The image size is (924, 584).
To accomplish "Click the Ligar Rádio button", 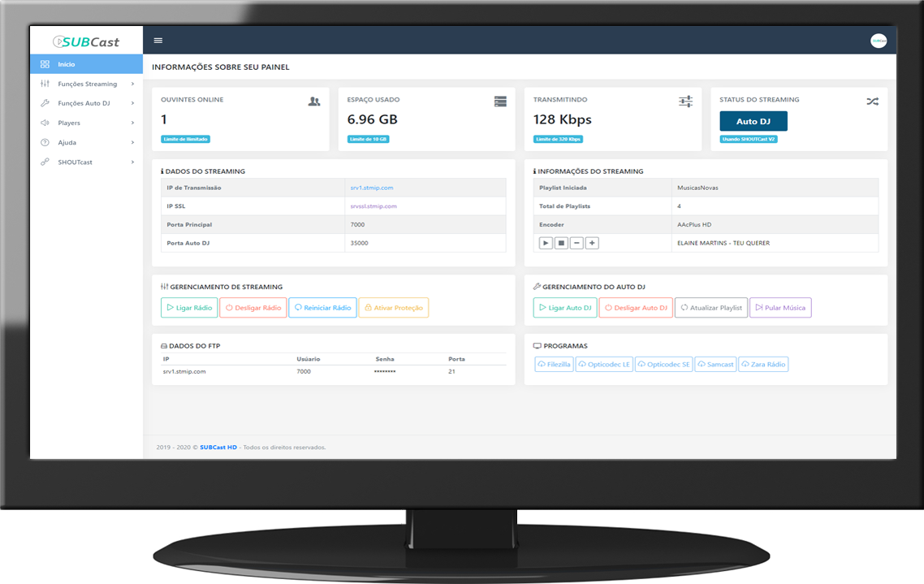I will 189,308.
